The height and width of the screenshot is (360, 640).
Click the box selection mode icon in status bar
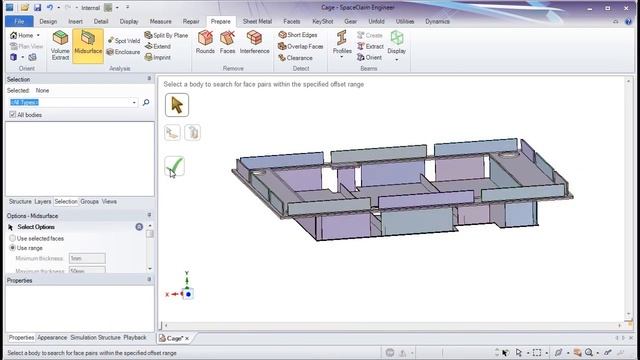click(537, 352)
